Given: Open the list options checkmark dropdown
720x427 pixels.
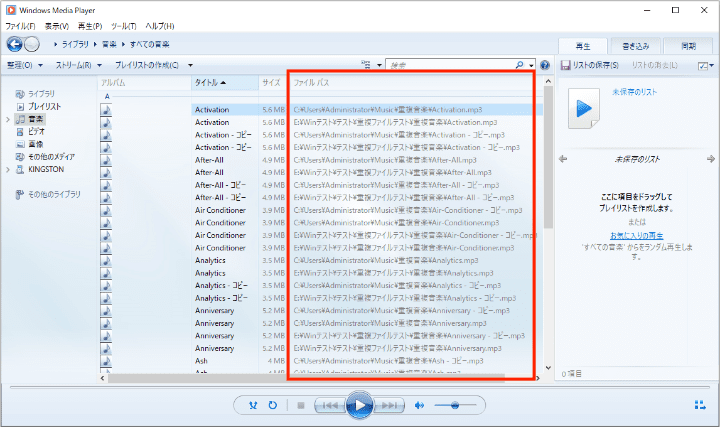Looking at the screenshot, I should click(706, 66).
